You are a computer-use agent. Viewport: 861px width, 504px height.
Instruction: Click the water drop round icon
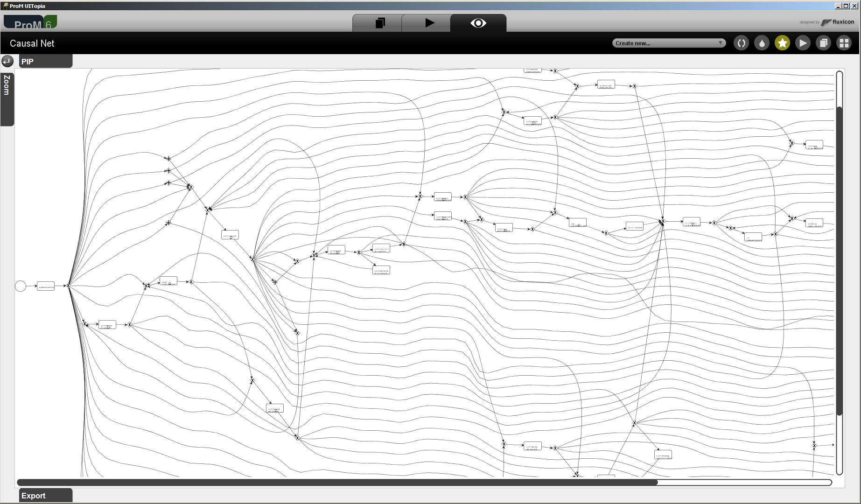click(x=762, y=43)
